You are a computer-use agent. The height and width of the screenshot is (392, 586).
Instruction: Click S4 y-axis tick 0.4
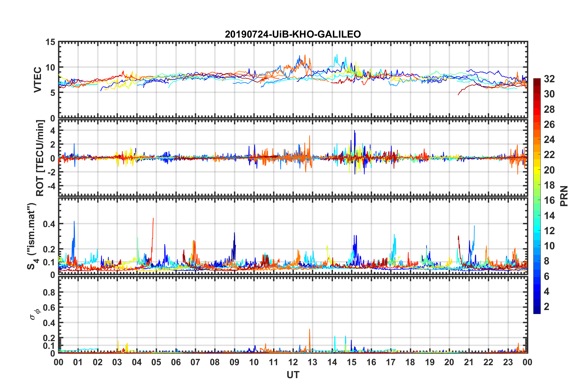(x=49, y=224)
